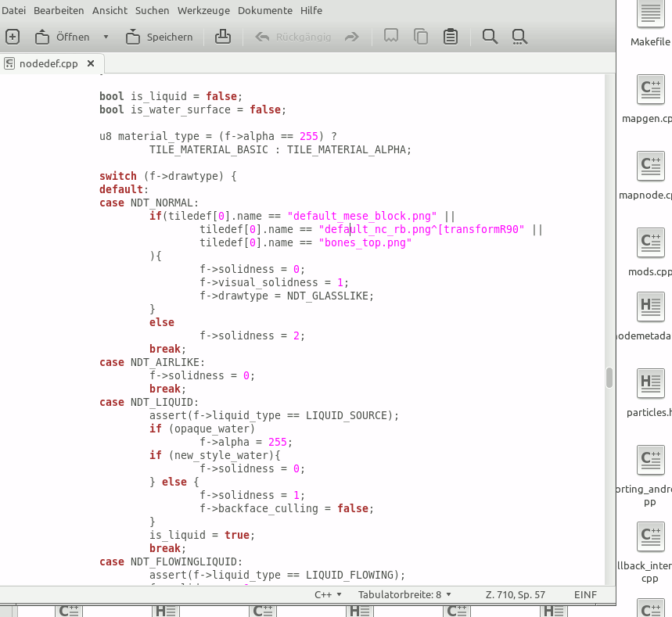Image resolution: width=672 pixels, height=617 pixels.
Task: Open the Dokumente menu
Action: click(x=265, y=10)
